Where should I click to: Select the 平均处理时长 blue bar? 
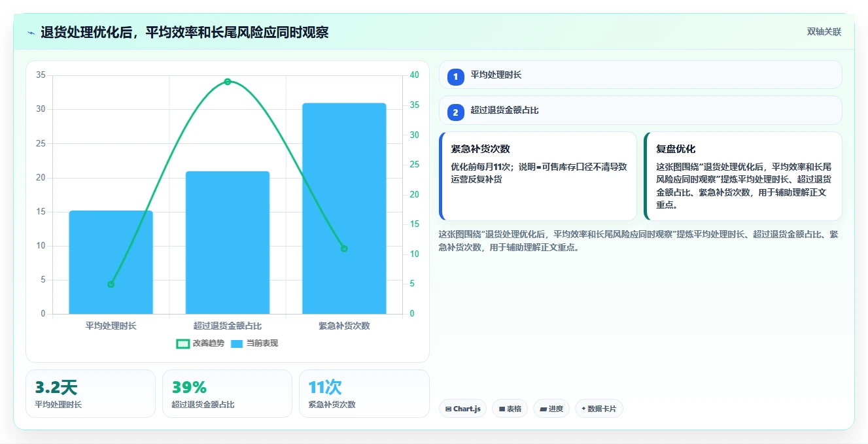[x=111, y=262]
